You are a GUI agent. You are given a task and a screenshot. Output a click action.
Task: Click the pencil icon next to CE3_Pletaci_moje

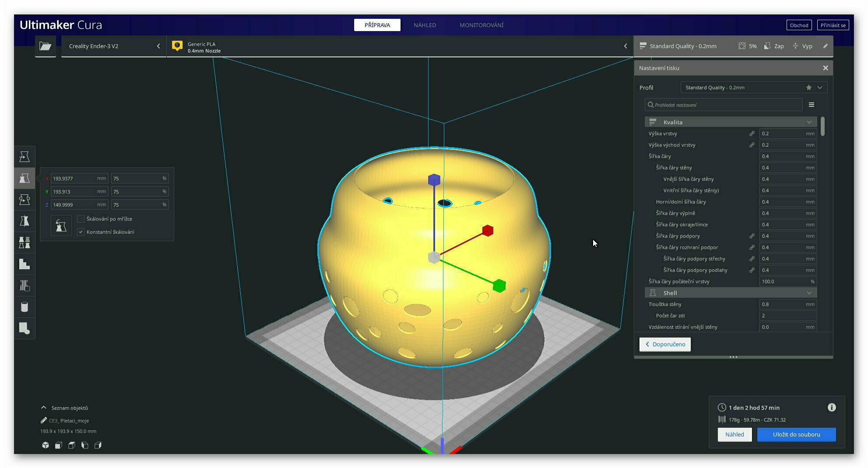pyautogui.click(x=44, y=420)
